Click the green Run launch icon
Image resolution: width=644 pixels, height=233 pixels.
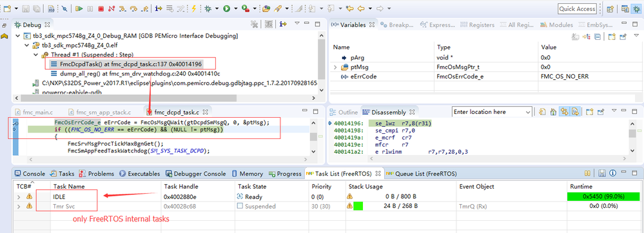click(x=226, y=8)
